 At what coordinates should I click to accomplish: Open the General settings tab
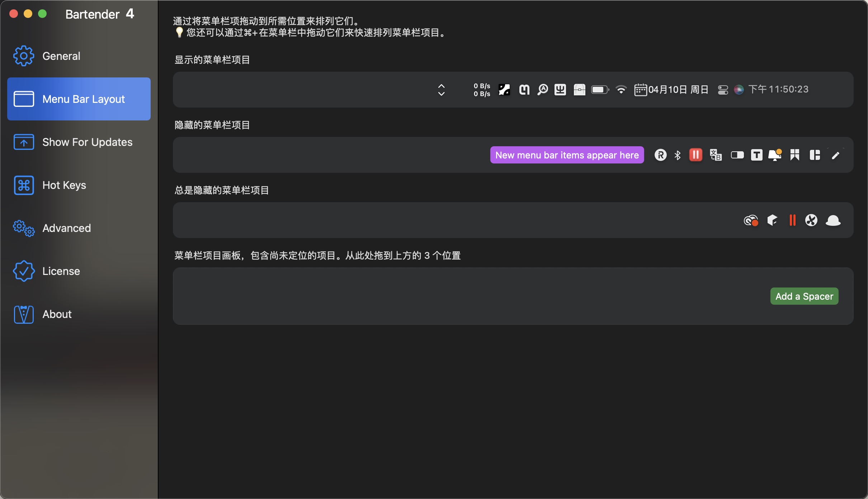pyautogui.click(x=61, y=56)
